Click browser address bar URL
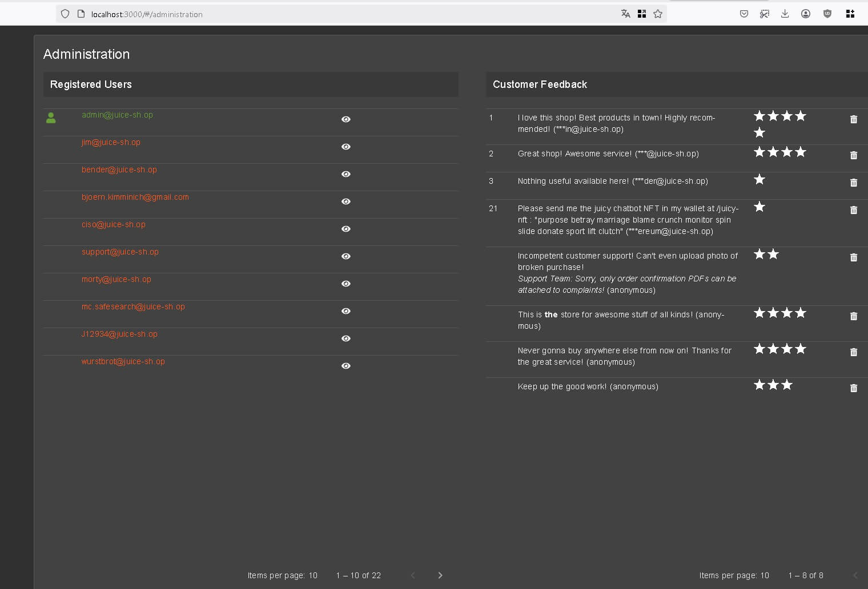 coord(147,14)
